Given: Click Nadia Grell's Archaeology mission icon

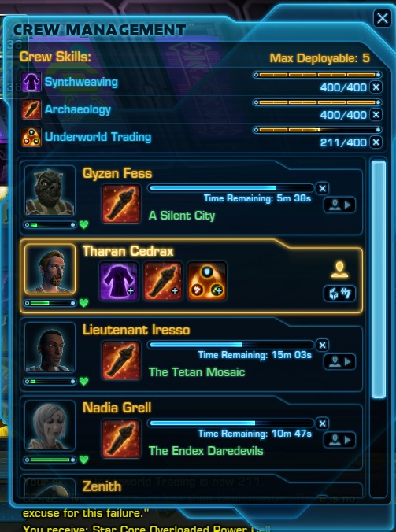Looking at the screenshot, I should (121, 438).
